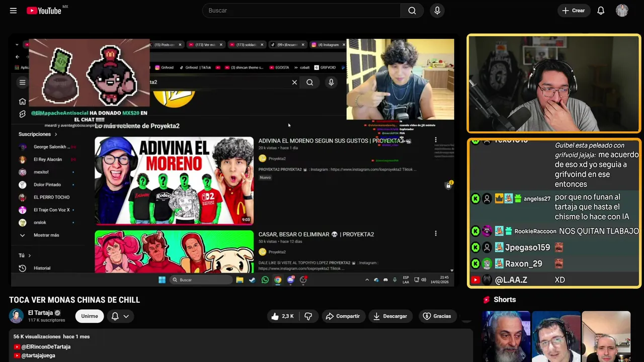Open three-dot menu for ADIVINA EL MORENO video

pyautogui.click(x=436, y=140)
